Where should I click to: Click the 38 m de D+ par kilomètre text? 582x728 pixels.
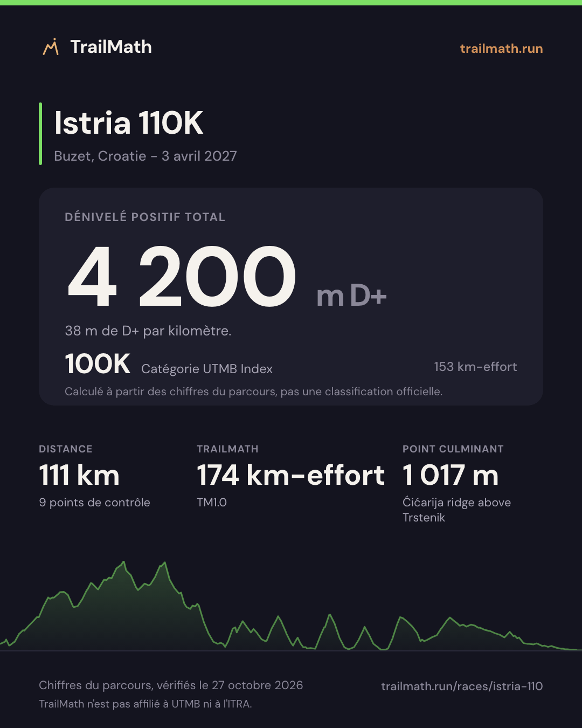[x=148, y=331]
